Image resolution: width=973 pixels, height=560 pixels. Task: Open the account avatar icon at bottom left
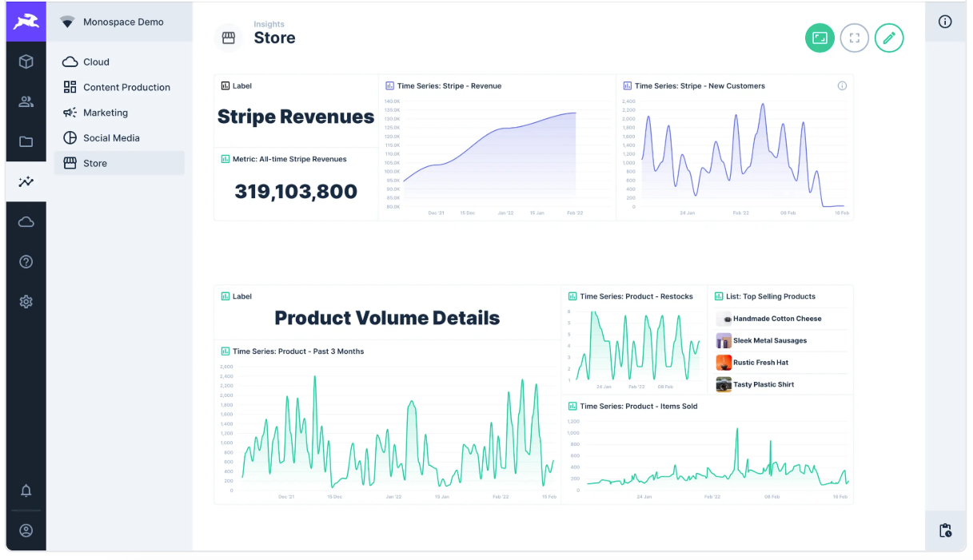26,530
